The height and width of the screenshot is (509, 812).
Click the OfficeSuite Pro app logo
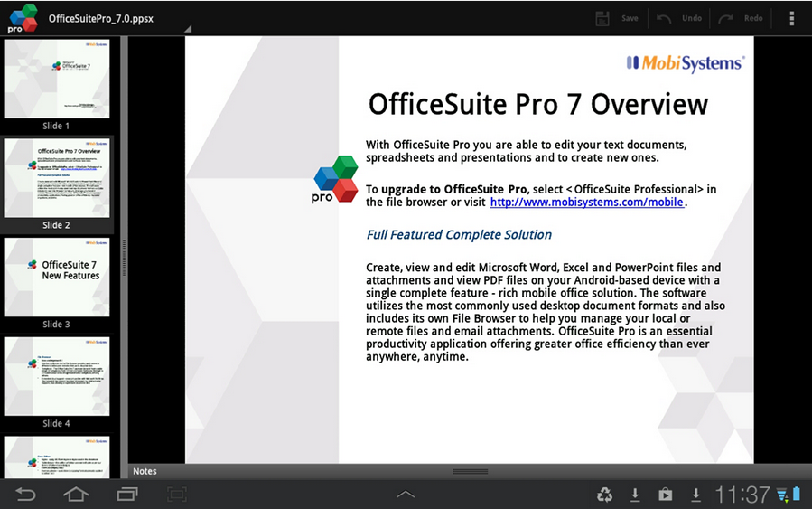(x=23, y=18)
